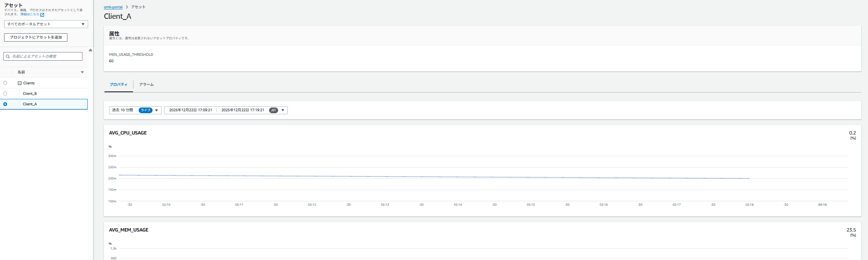Collapse the Clients tree node

(x=19, y=83)
